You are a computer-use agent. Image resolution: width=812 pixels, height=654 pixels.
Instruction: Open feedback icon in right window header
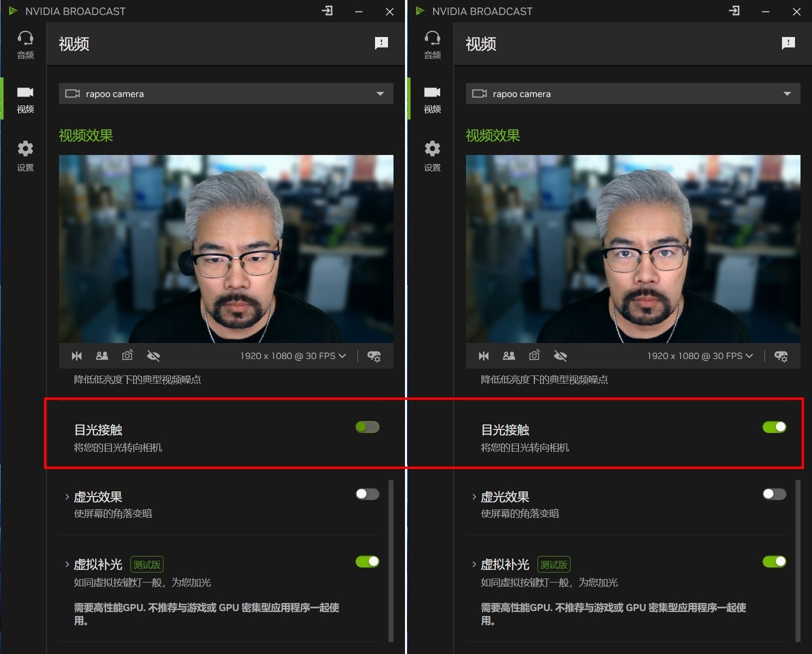788,43
